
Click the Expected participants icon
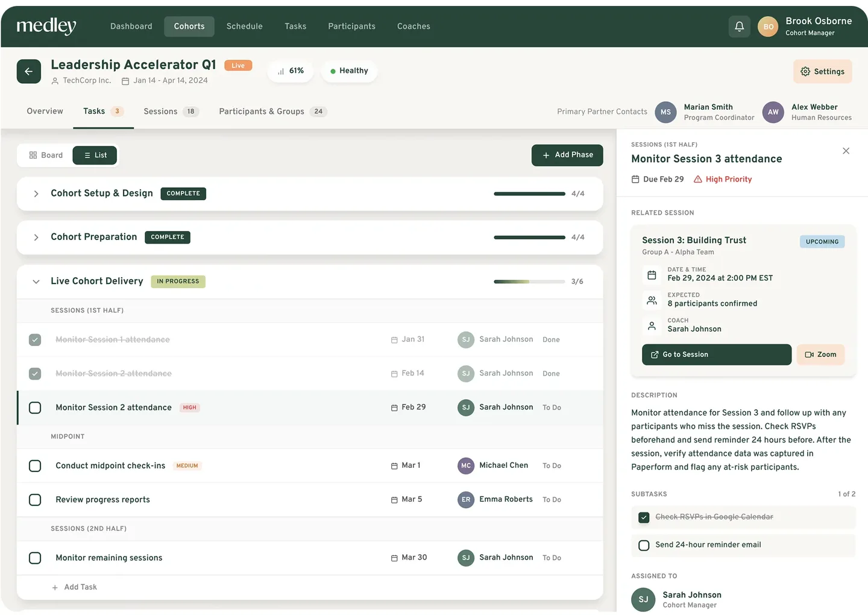[652, 300]
